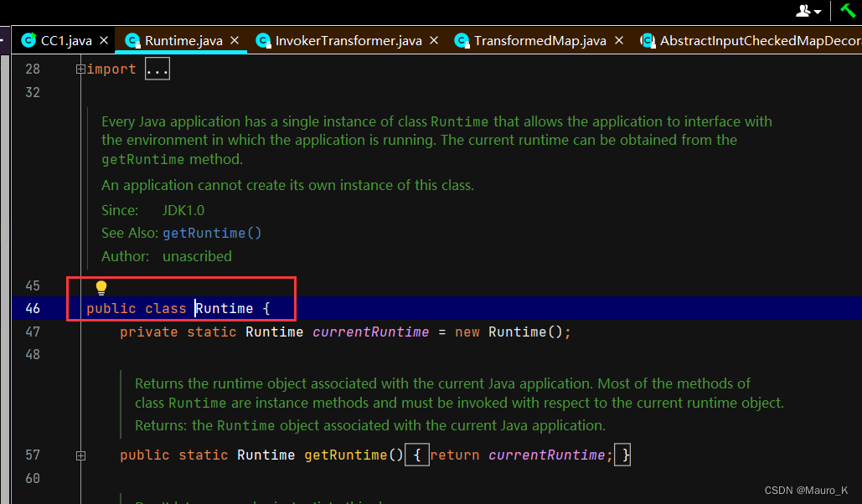Click line number 47 in gutter

pyautogui.click(x=33, y=332)
